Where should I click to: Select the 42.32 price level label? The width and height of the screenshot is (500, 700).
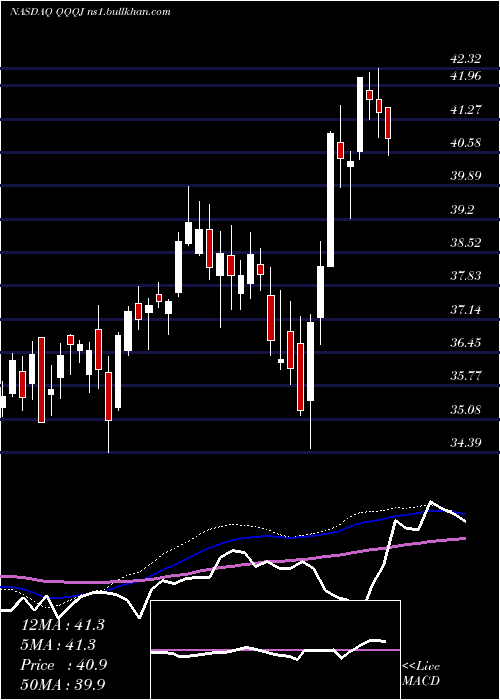pos(466,59)
